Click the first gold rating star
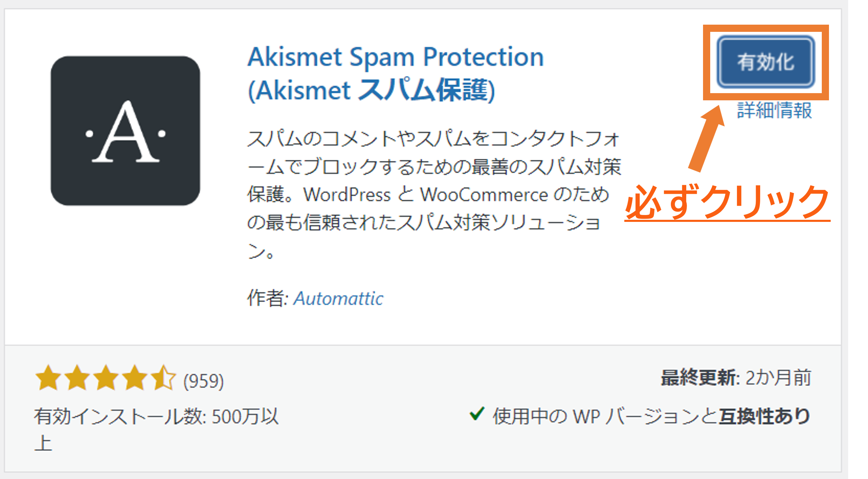This screenshot has width=868, height=479. click(48, 378)
